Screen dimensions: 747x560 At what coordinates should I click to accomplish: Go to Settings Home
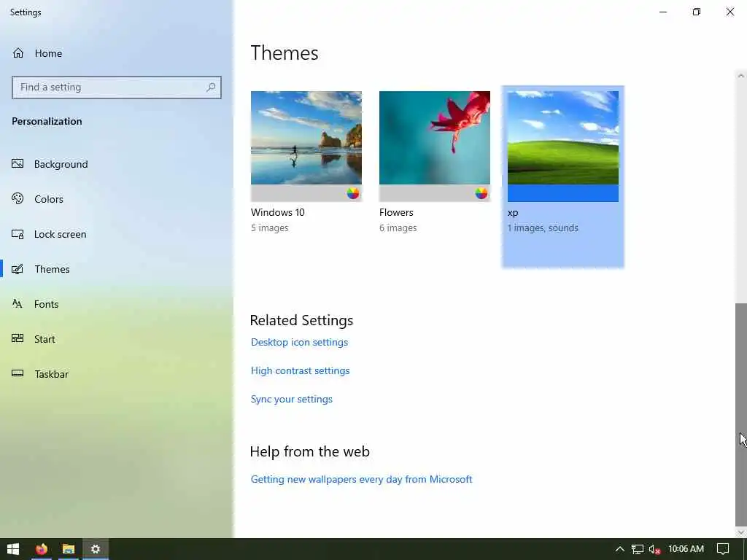tap(117, 53)
